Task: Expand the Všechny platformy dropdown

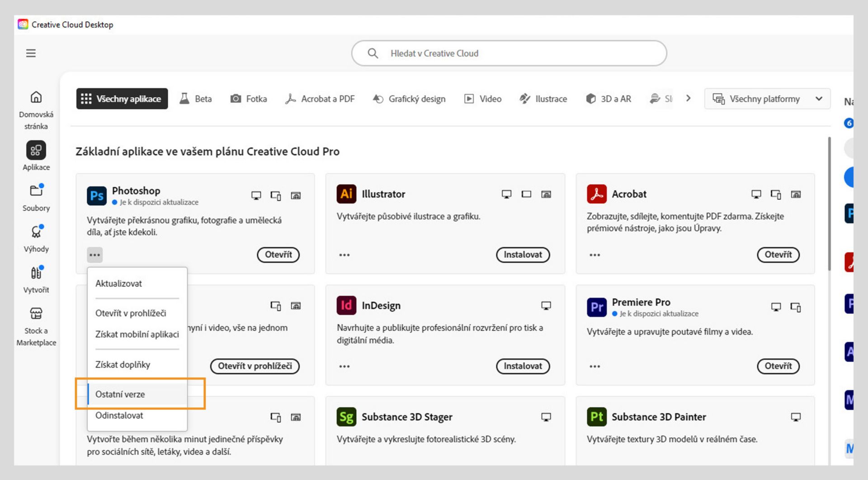Action: pos(767,99)
